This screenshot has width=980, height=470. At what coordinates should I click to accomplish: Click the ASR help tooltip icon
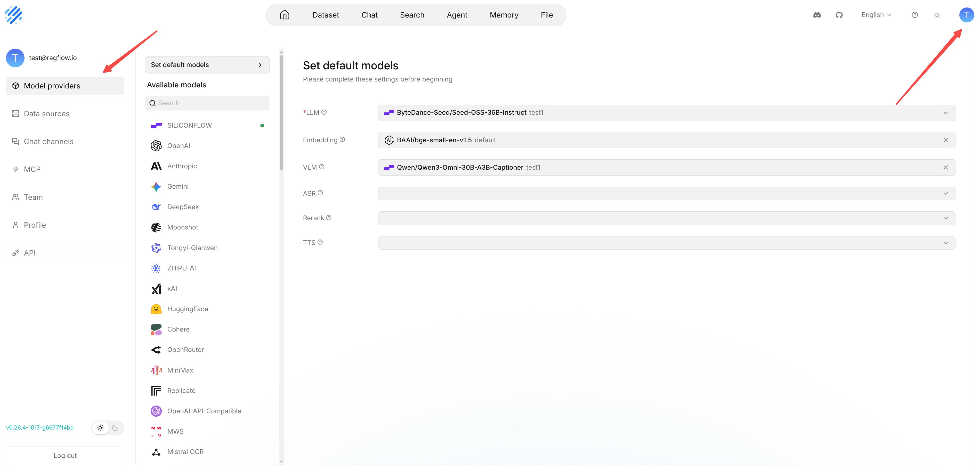point(320,193)
